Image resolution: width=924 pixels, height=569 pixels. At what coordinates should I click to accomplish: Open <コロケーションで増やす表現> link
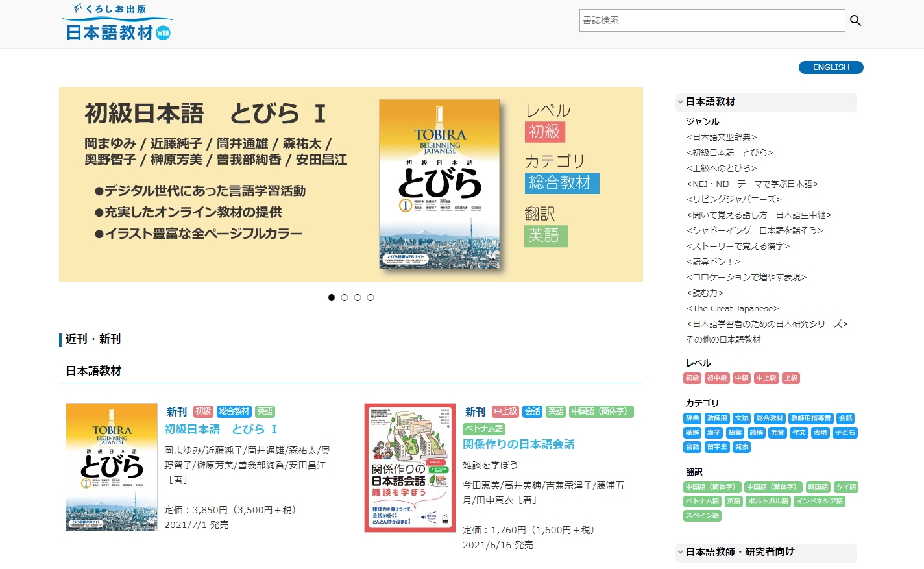[746, 278]
